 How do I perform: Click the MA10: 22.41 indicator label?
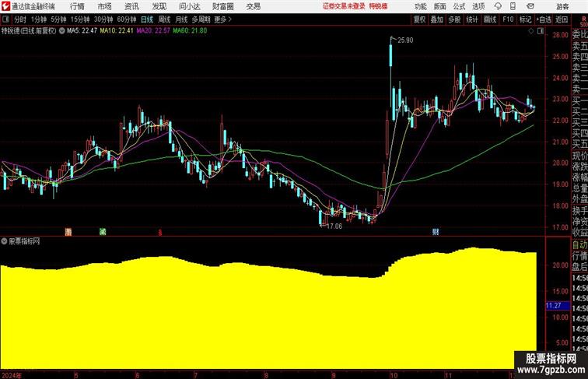(x=117, y=31)
